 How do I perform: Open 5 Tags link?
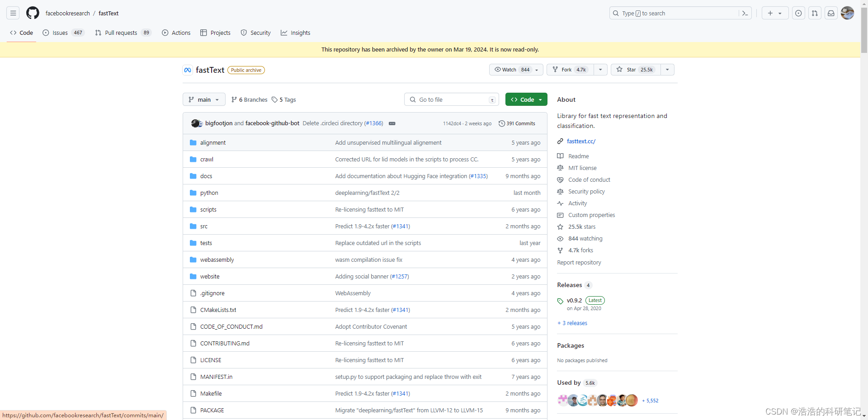[284, 99]
